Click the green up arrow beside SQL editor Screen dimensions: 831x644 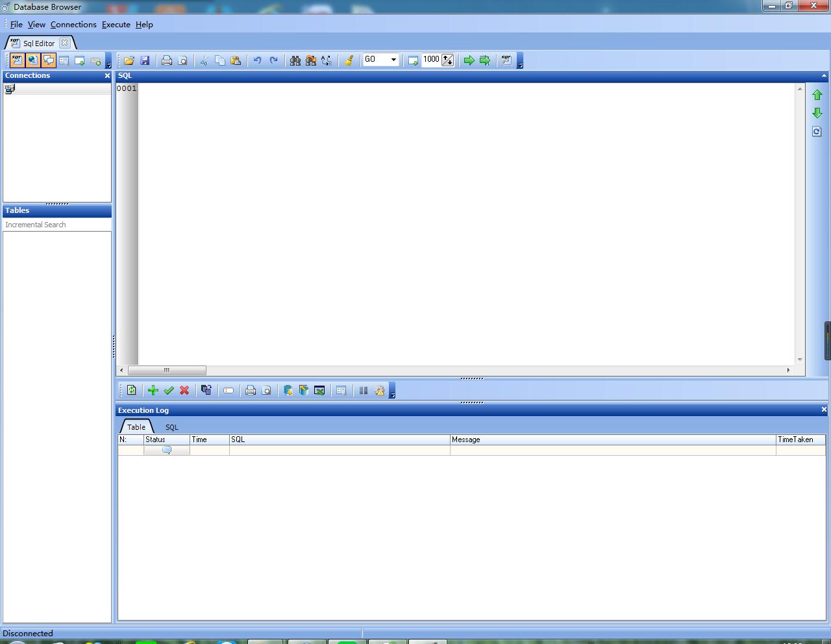817,95
